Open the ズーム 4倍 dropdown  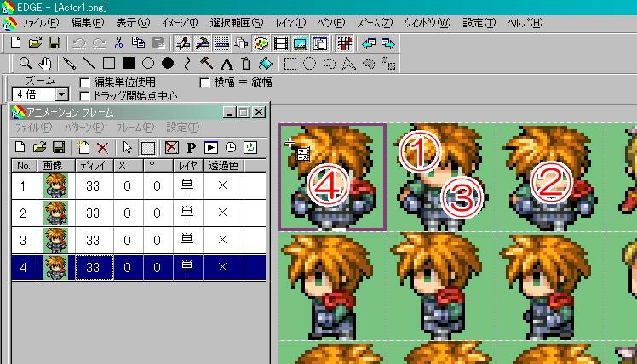pyautogui.click(x=62, y=94)
